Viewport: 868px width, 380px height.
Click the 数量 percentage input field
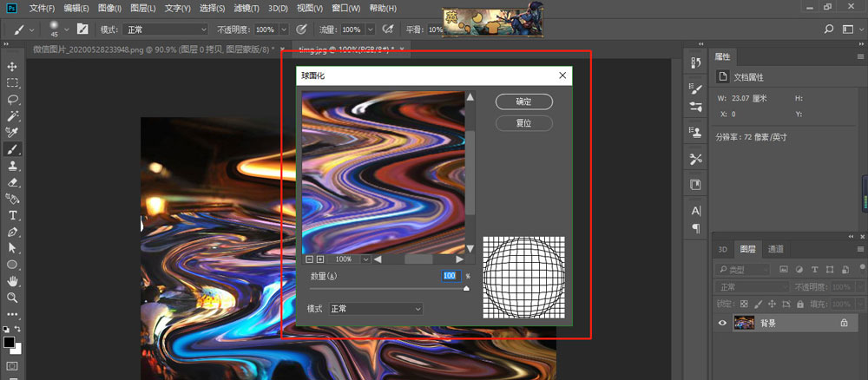[x=450, y=276]
